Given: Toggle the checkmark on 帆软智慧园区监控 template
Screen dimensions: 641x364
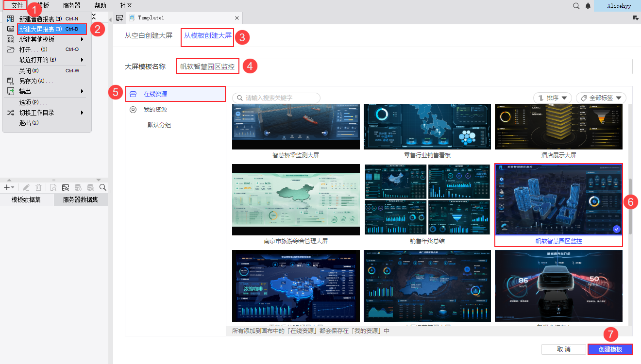Looking at the screenshot, I should (x=617, y=229).
